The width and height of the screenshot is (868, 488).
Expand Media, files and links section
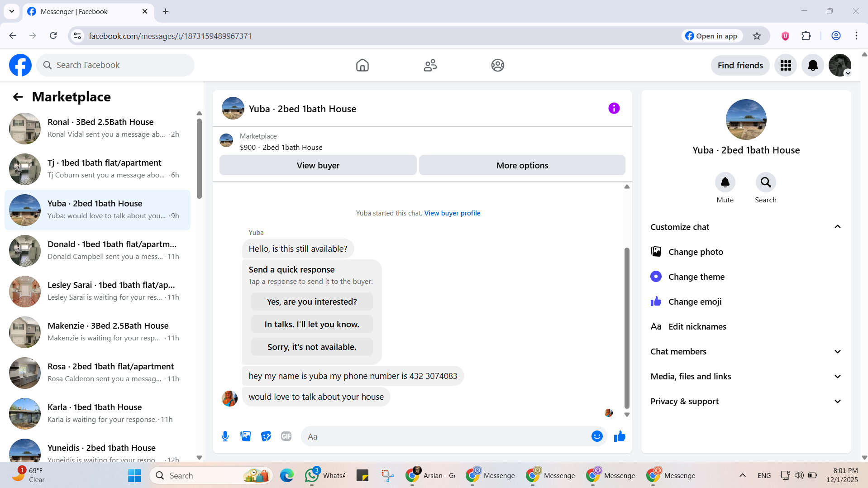746,376
